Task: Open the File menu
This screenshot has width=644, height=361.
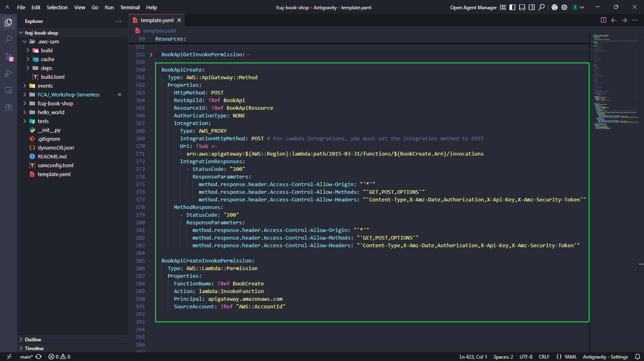Action: (x=21, y=7)
